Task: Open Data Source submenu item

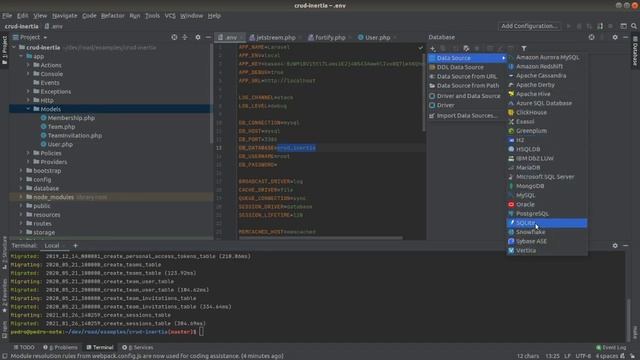Action: click(x=467, y=58)
